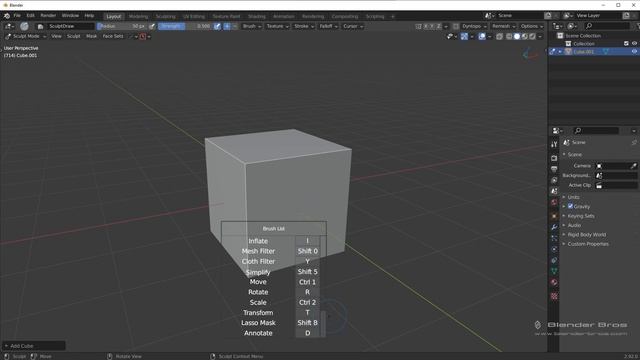This screenshot has width=640, height=360.
Task: Hide Cube.001 via eye icon
Action: tap(634, 52)
